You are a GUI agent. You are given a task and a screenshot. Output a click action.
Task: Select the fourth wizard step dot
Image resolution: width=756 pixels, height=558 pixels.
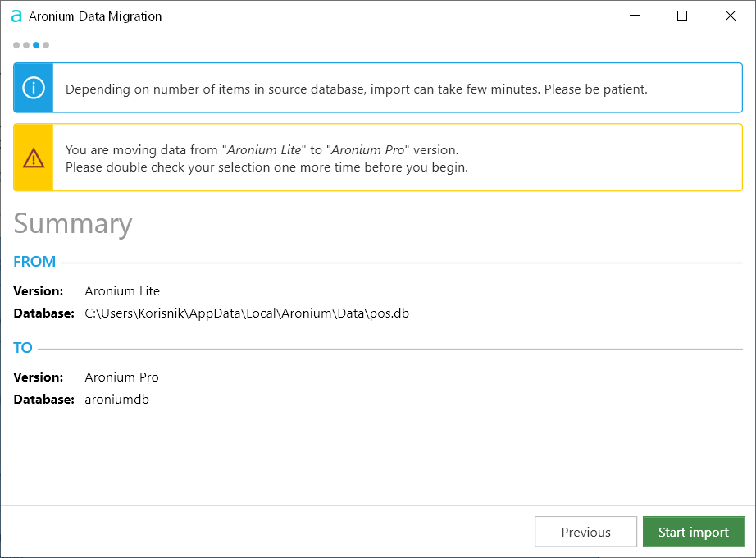click(x=46, y=45)
